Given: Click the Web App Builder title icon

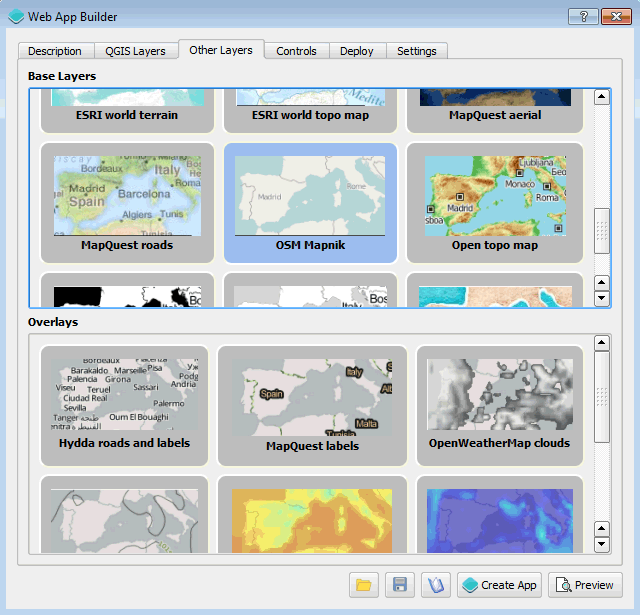Looking at the screenshot, I should click(x=16, y=16).
